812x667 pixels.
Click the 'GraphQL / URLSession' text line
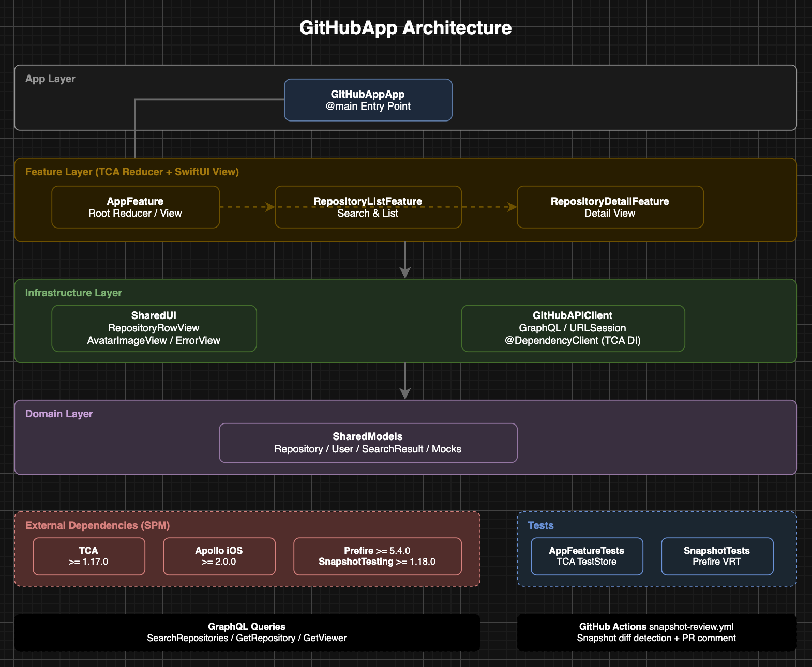pyautogui.click(x=573, y=328)
